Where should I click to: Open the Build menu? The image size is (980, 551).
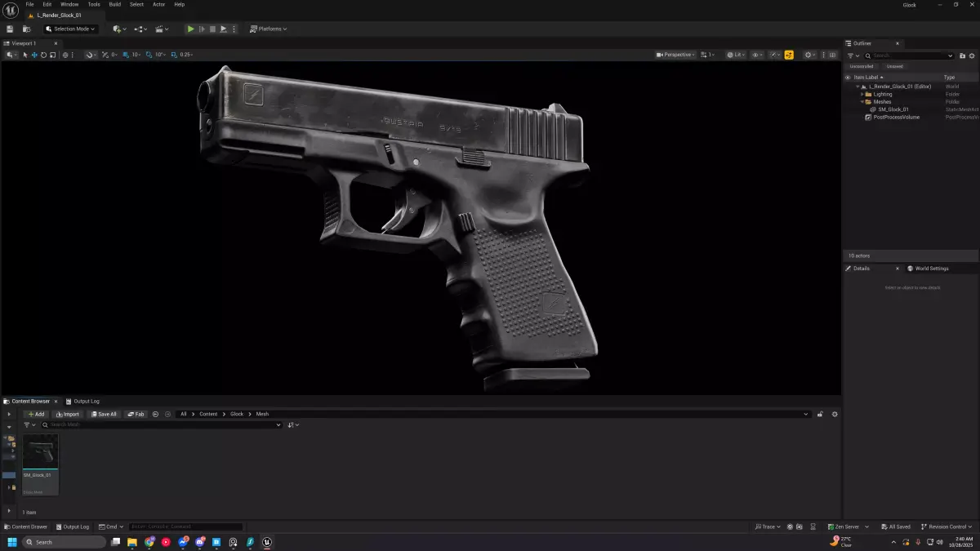115,4
